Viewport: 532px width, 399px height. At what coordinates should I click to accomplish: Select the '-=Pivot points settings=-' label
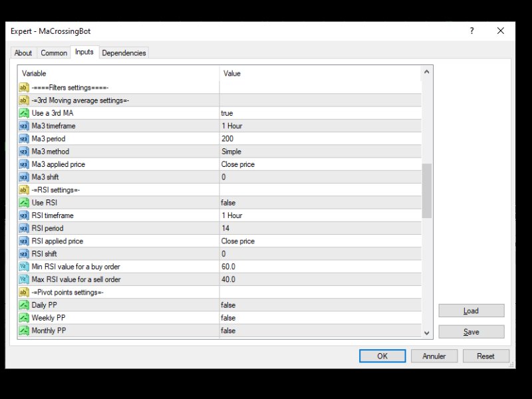[68, 292]
